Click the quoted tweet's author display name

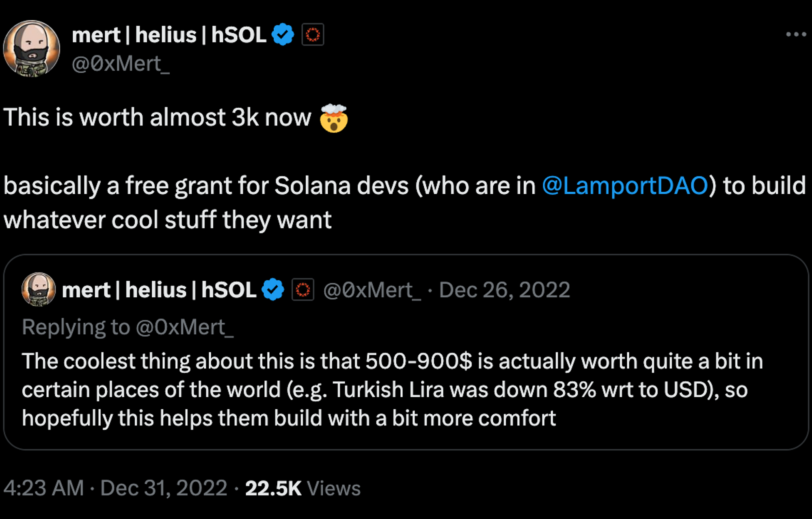159,290
